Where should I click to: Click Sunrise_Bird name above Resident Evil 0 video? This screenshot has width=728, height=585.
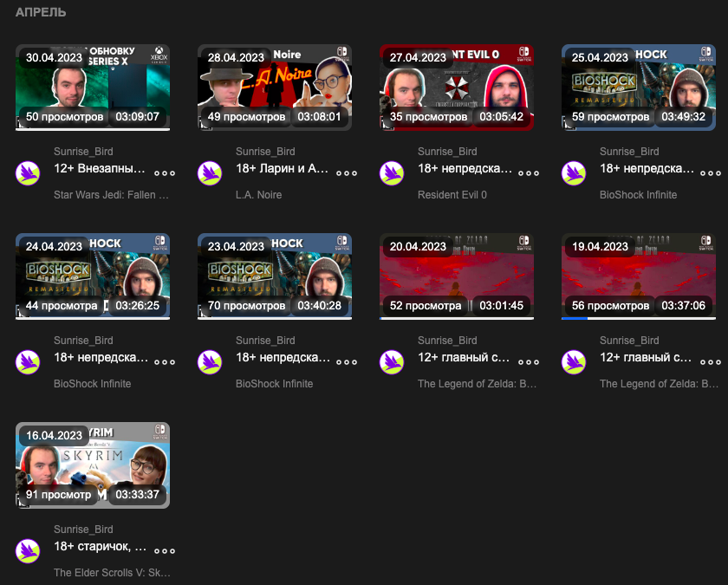point(447,152)
